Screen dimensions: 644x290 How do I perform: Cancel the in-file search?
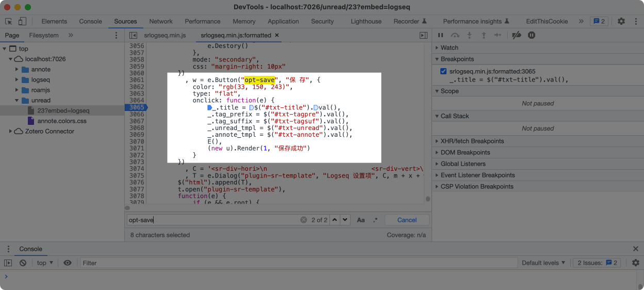(407, 220)
